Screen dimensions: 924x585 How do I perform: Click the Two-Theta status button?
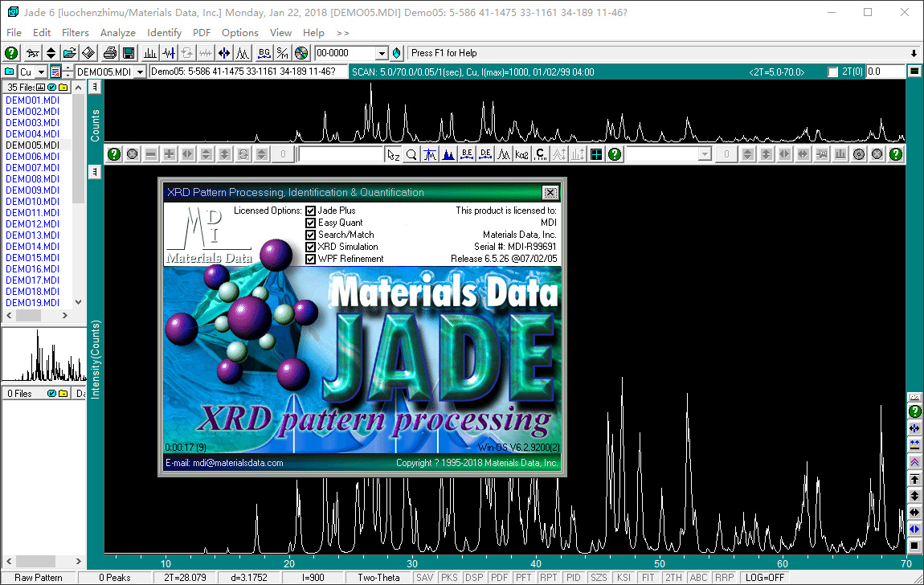[x=379, y=578]
